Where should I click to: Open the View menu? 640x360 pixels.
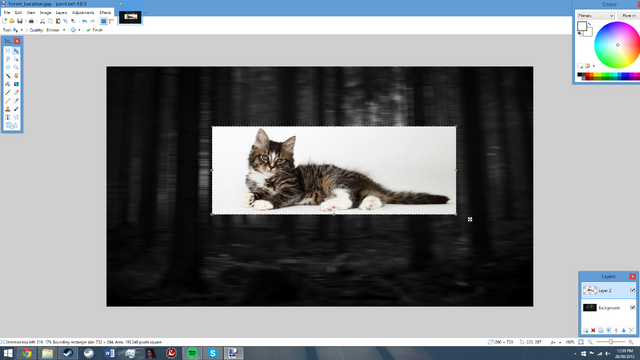tap(31, 13)
